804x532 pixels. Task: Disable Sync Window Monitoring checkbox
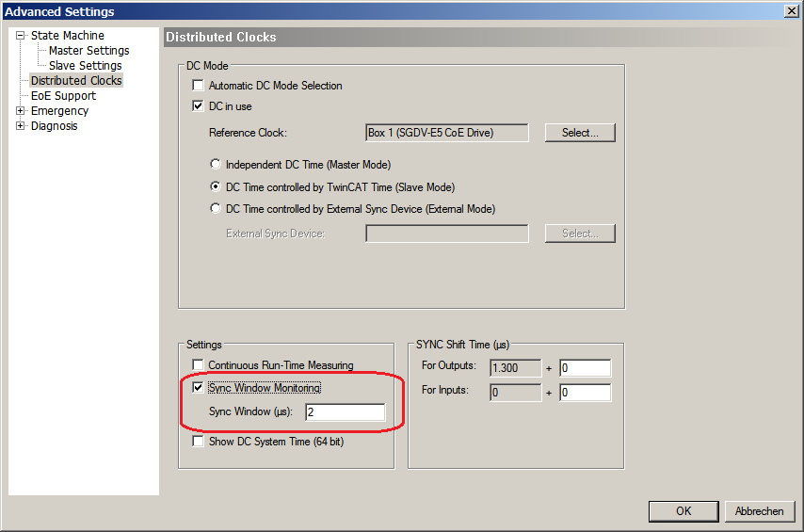[199, 388]
